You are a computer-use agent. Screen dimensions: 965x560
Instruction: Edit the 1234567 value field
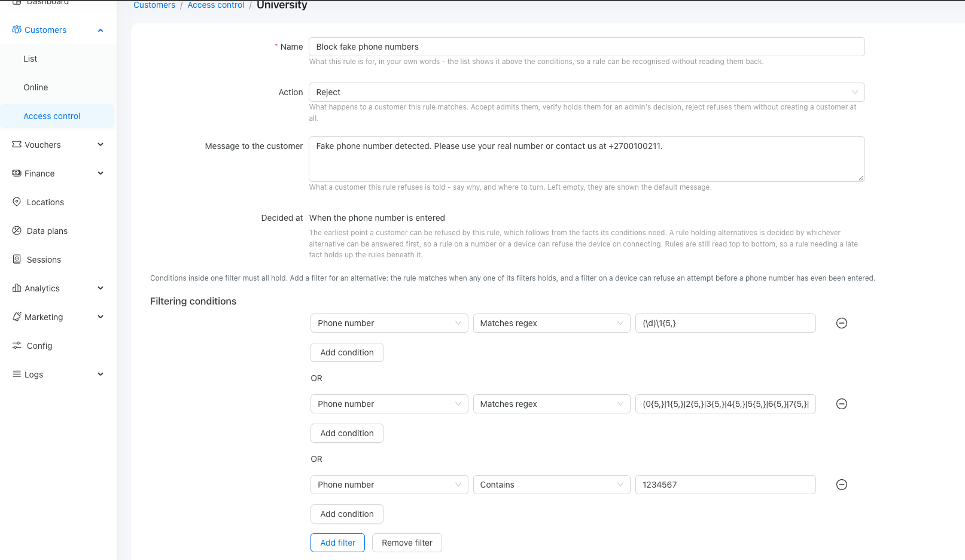[725, 485]
